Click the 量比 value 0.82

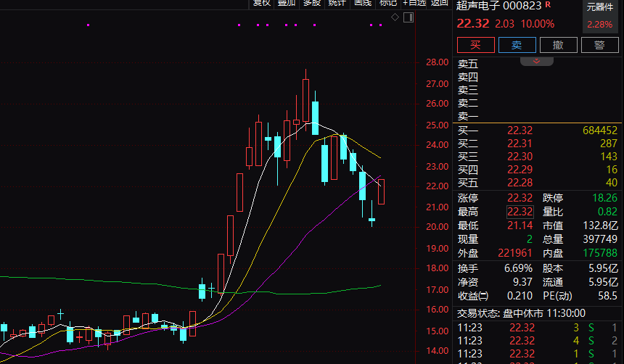pos(607,212)
